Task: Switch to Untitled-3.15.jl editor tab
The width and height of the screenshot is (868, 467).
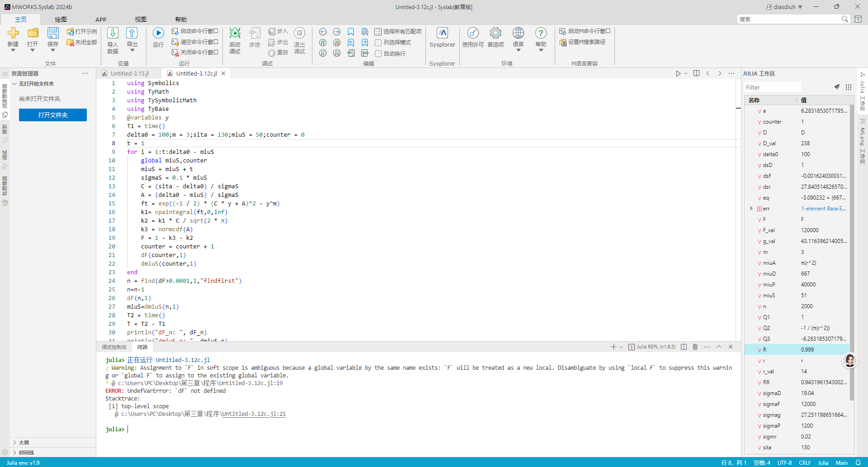Action: pyautogui.click(x=129, y=73)
